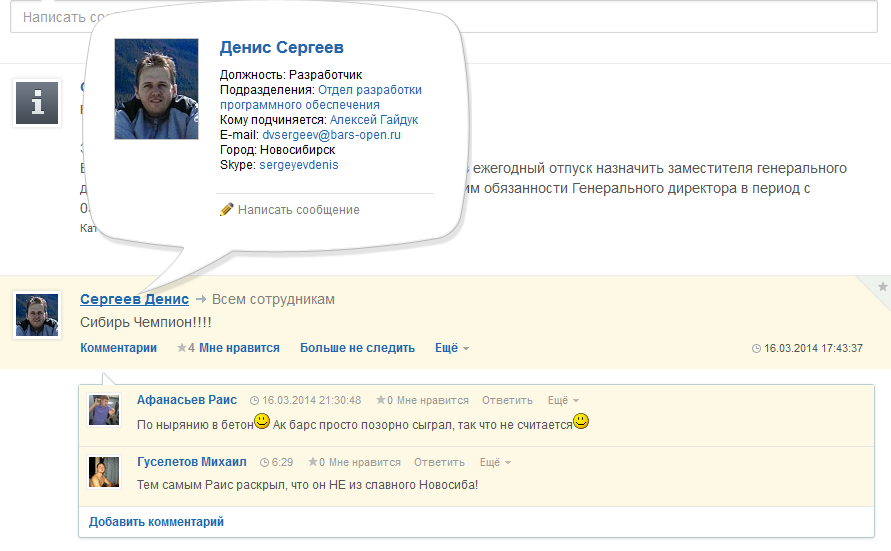This screenshot has height=551, width=891.
Task: Open Отдел разработки программного обеспечения department link
Action: [x=320, y=97]
